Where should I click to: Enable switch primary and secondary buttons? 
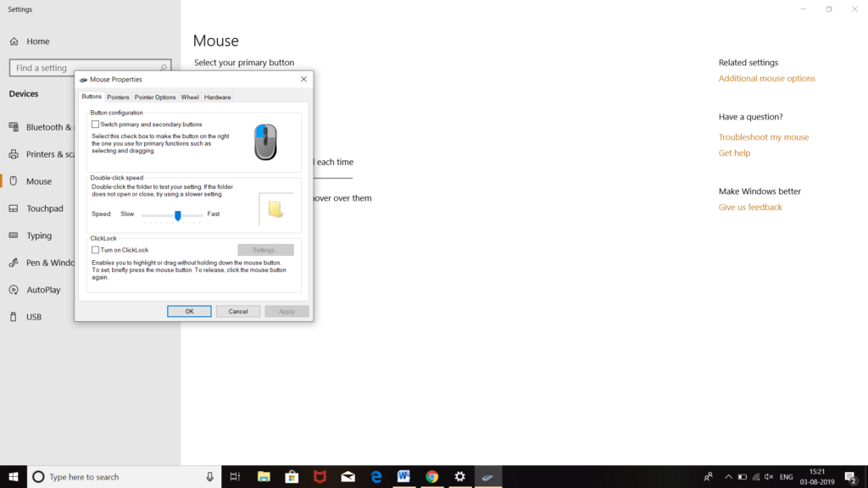(x=97, y=123)
